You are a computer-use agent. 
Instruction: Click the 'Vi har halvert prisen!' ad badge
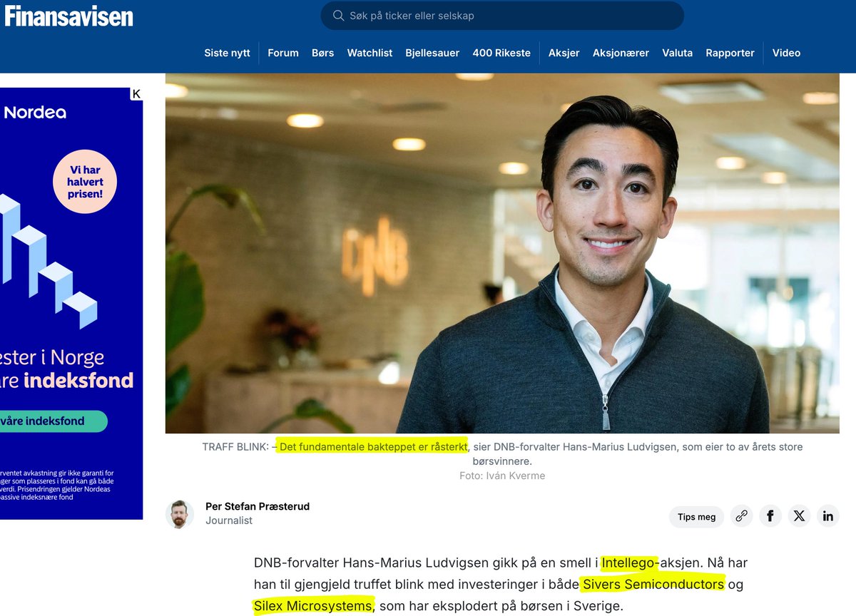coord(85,182)
